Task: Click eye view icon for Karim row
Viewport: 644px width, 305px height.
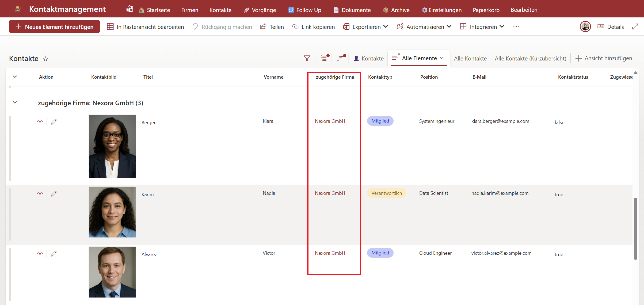Action: [x=40, y=194]
